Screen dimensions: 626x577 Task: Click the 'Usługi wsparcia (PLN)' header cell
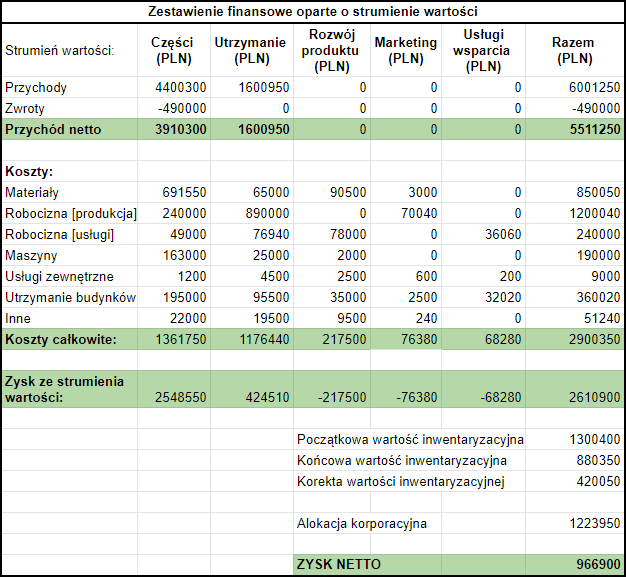click(x=484, y=50)
